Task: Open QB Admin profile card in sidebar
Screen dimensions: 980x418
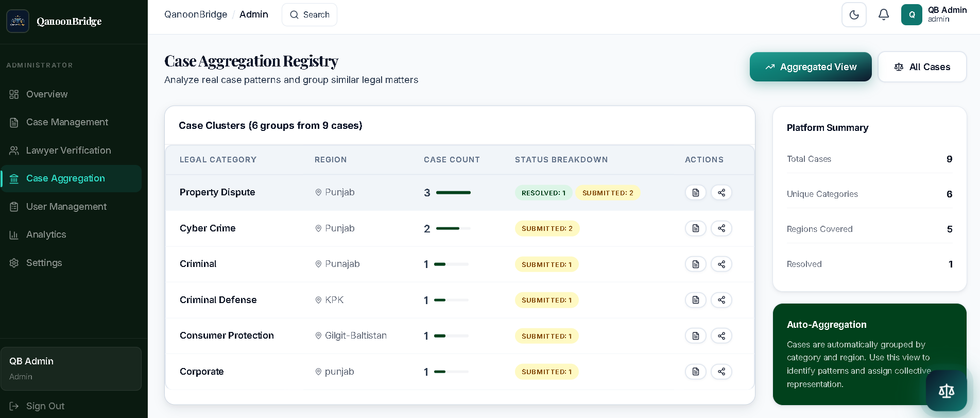Action: 71,369
